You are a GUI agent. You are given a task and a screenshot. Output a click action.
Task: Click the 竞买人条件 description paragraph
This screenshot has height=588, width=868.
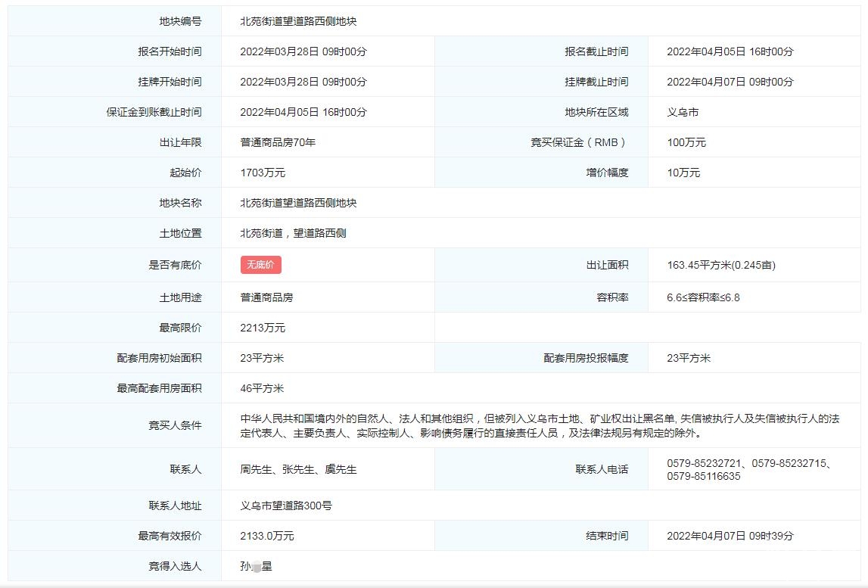pyautogui.click(x=540, y=426)
